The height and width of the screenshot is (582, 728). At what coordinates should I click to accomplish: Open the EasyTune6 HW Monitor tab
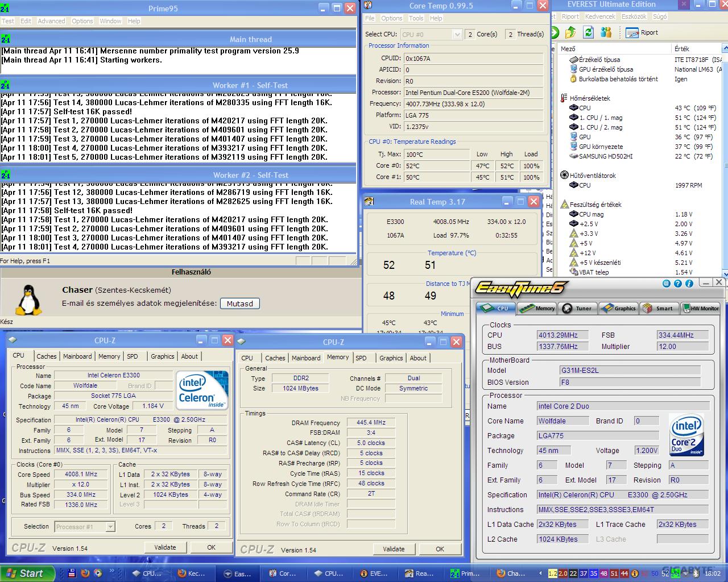[x=700, y=308]
